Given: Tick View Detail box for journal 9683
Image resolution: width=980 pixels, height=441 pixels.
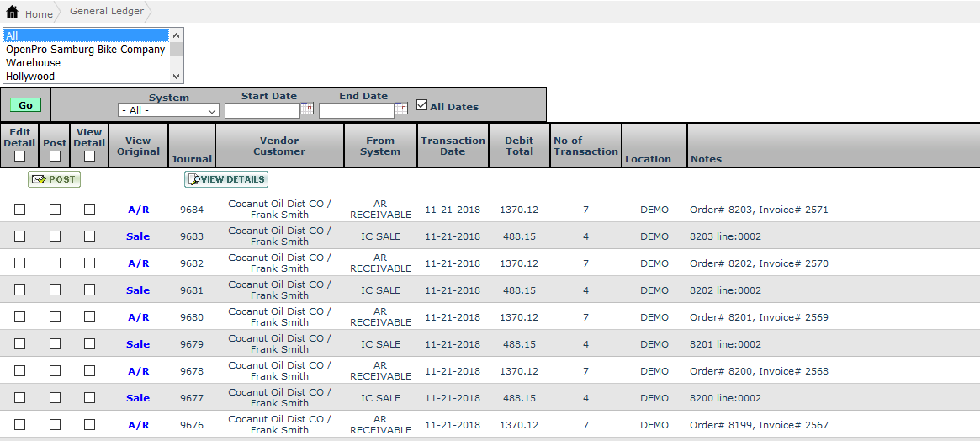Looking at the screenshot, I should (x=89, y=236).
